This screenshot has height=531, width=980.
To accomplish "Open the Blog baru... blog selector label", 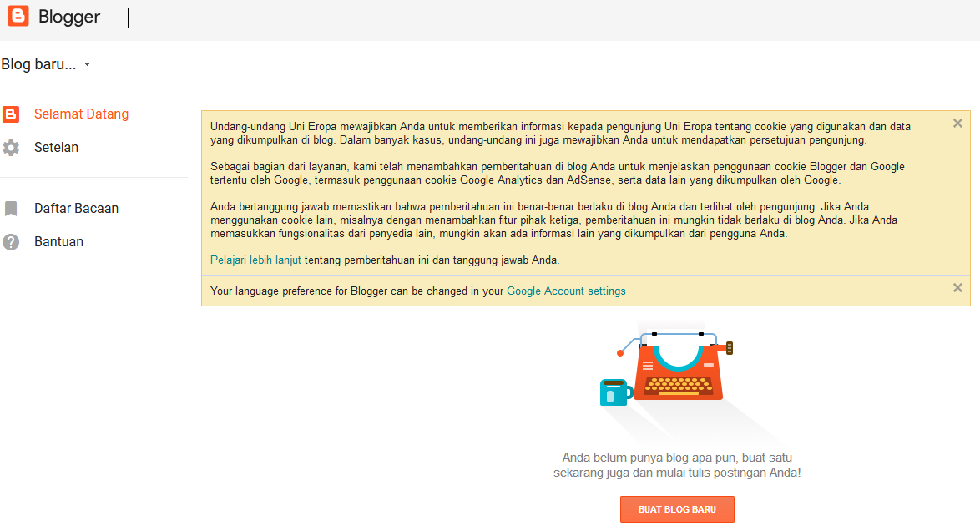I will 38,64.
